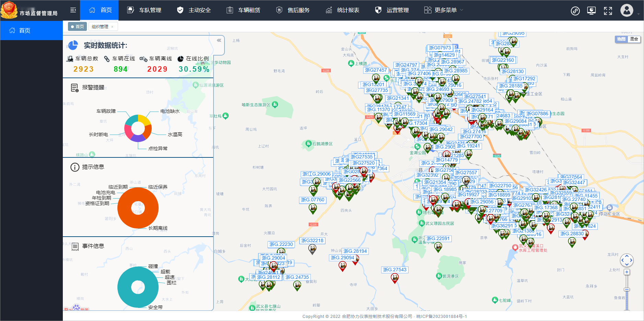
Task: Select the 碰撞 event chart label
Action: pyautogui.click(x=153, y=266)
